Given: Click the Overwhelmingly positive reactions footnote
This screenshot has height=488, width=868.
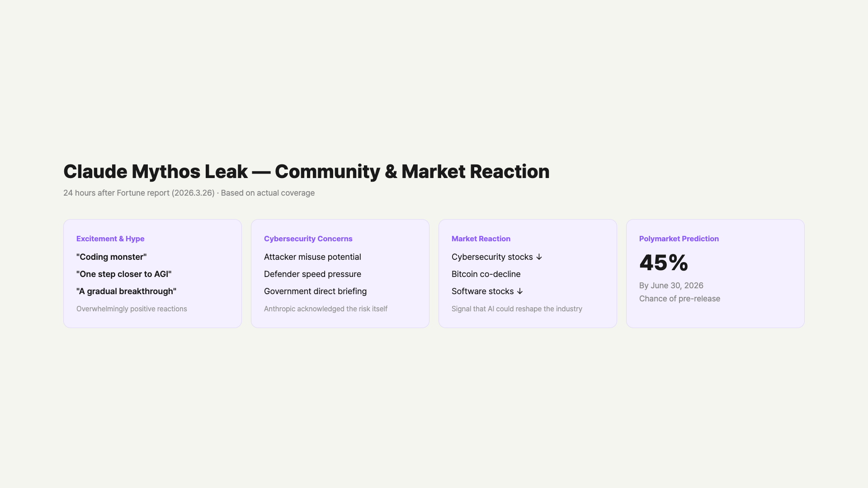Looking at the screenshot, I should click(132, 309).
